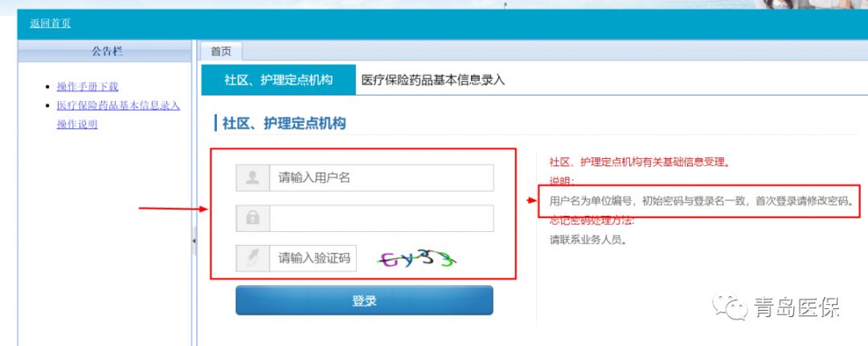
Task: Click the padlock icon beside password field
Action: (x=253, y=218)
